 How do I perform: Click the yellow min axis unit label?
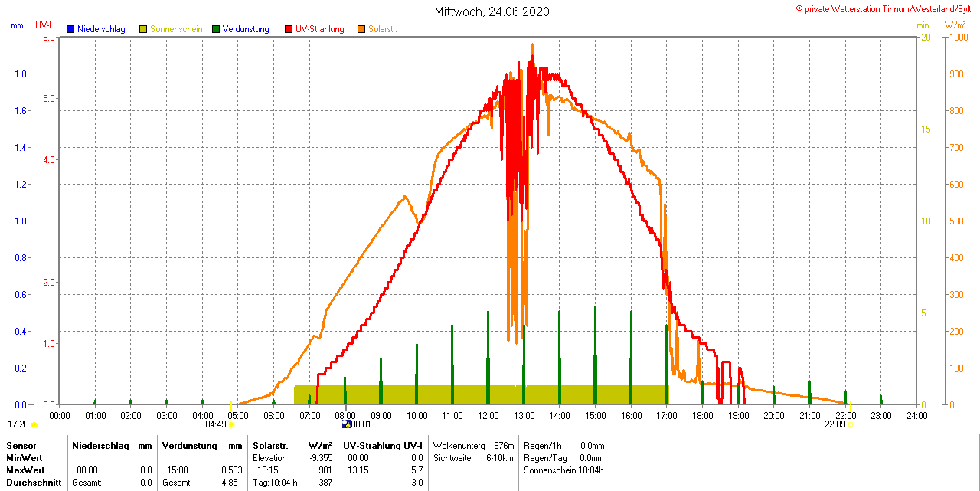point(923,25)
